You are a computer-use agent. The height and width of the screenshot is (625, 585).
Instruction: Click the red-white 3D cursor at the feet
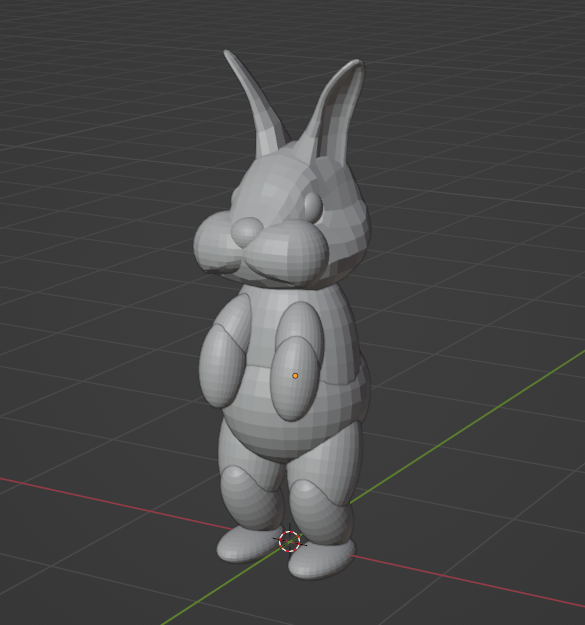click(289, 541)
